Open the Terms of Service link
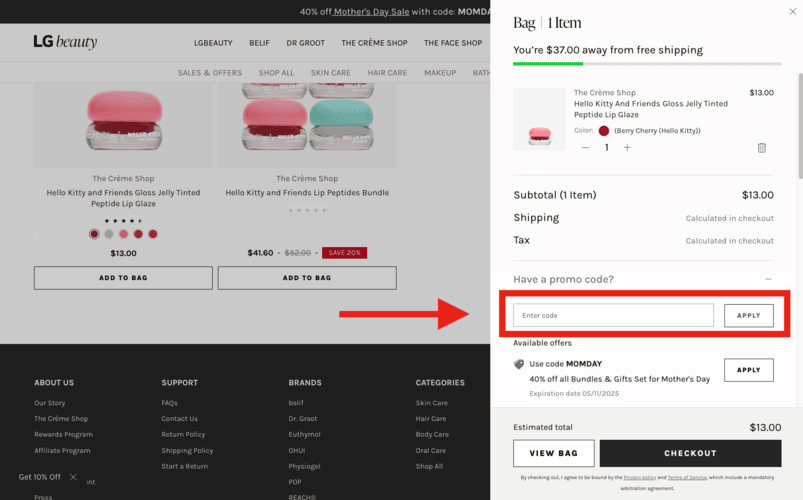 (x=687, y=477)
